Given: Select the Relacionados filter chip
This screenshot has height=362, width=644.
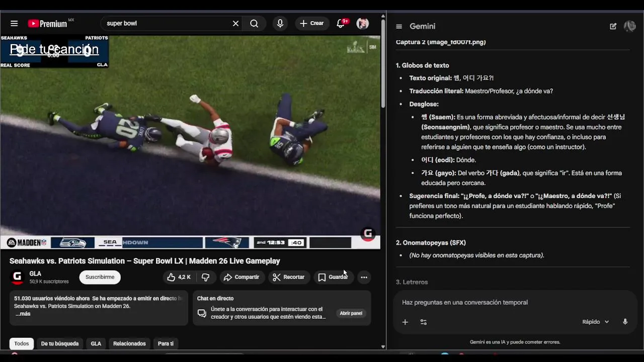Looking at the screenshot, I should [129, 344].
